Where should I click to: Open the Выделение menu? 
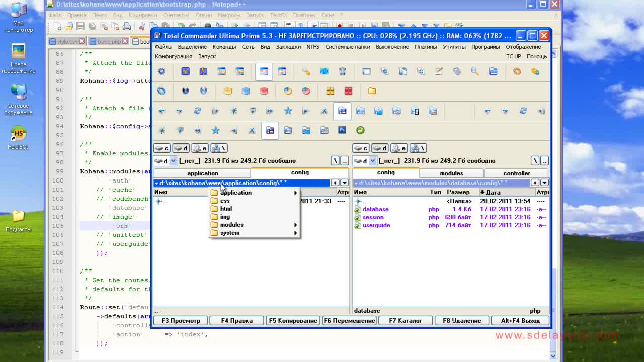coord(192,47)
